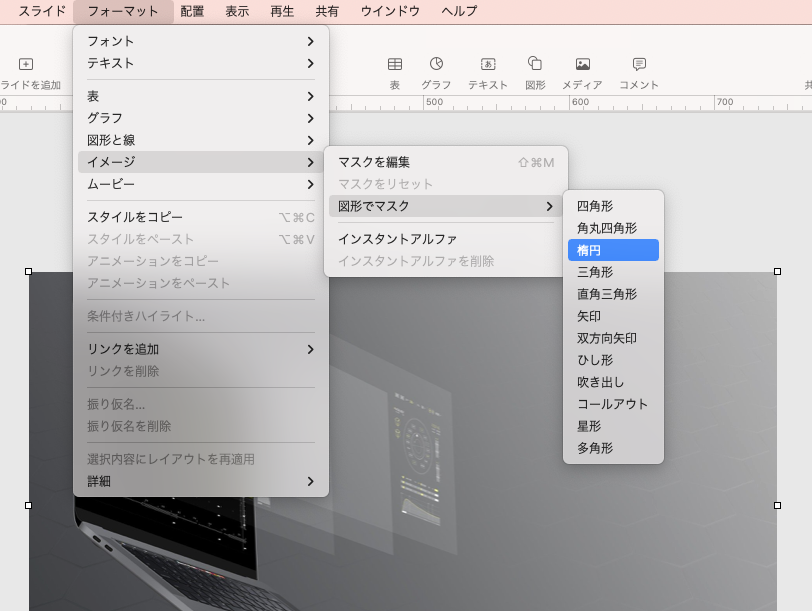Open the スライド menu in menu bar
Screen dimensions: 812x611
pos(42,11)
